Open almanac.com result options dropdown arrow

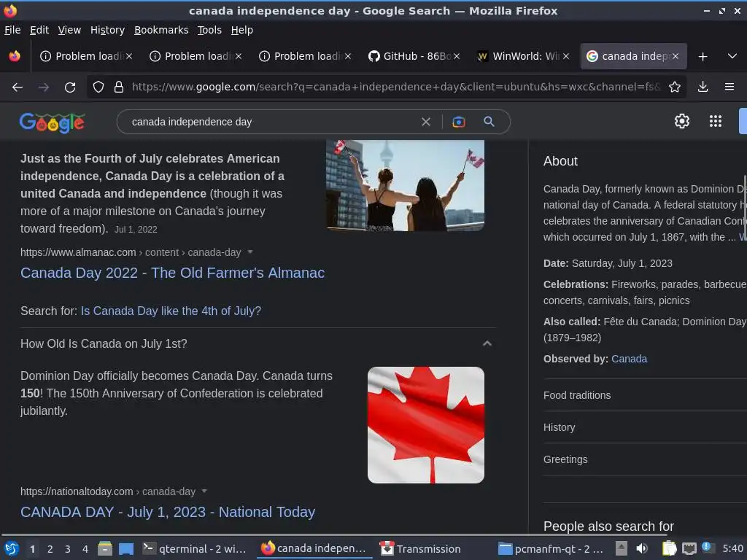pos(250,252)
